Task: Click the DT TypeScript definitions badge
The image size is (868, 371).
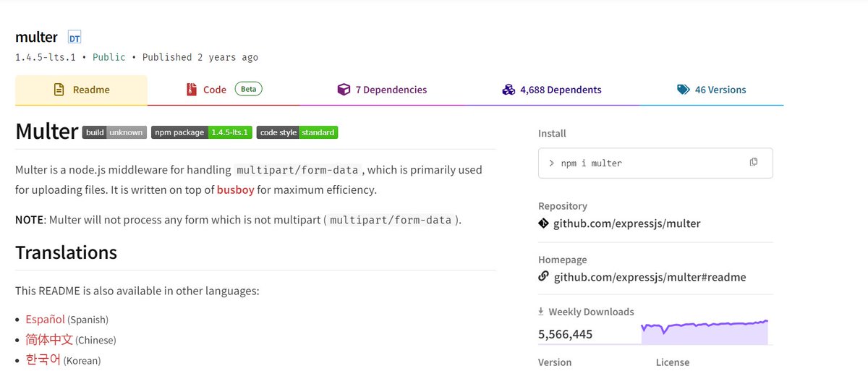Action: click(x=75, y=37)
